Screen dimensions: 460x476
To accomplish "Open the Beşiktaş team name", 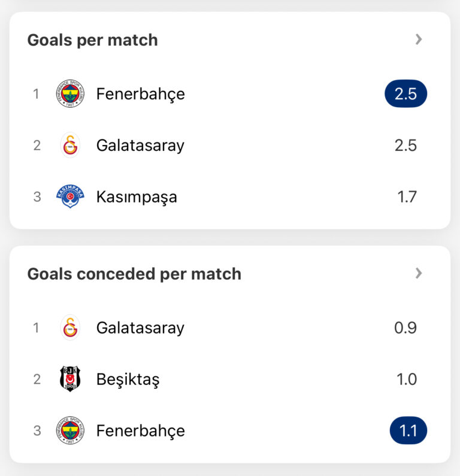I will point(128,379).
